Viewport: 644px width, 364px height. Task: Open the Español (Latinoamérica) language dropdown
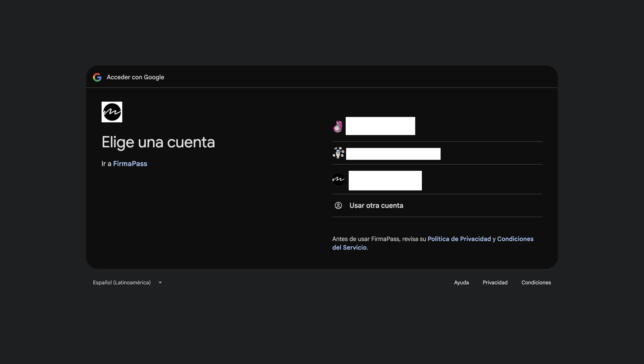(x=128, y=282)
